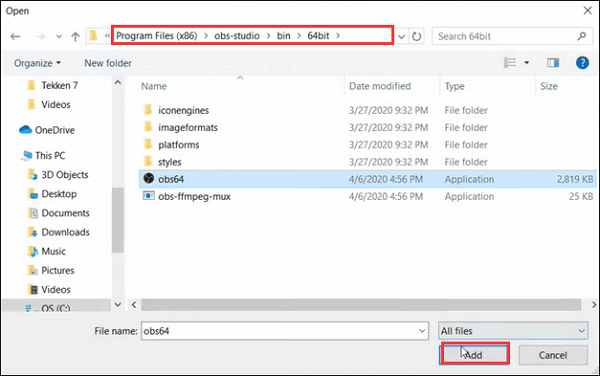The height and width of the screenshot is (376, 600).
Task: Select OneDrive in the navigation pane
Action: coord(47,130)
